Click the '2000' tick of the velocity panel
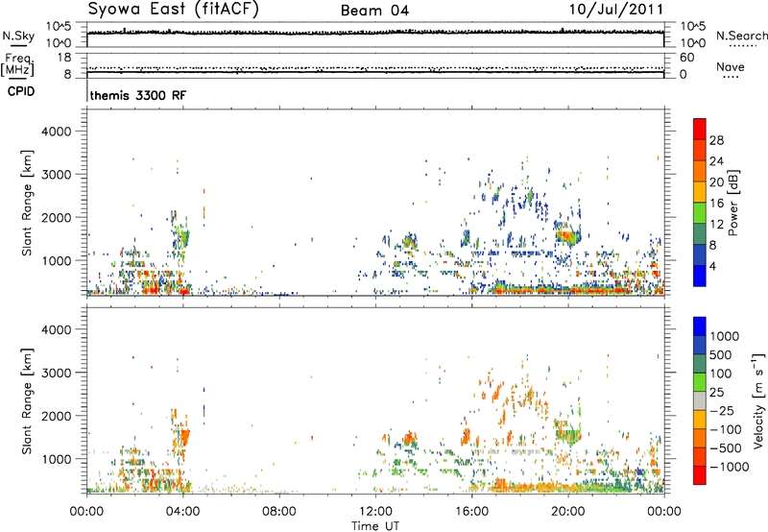The width and height of the screenshot is (768, 532). pos(56,416)
